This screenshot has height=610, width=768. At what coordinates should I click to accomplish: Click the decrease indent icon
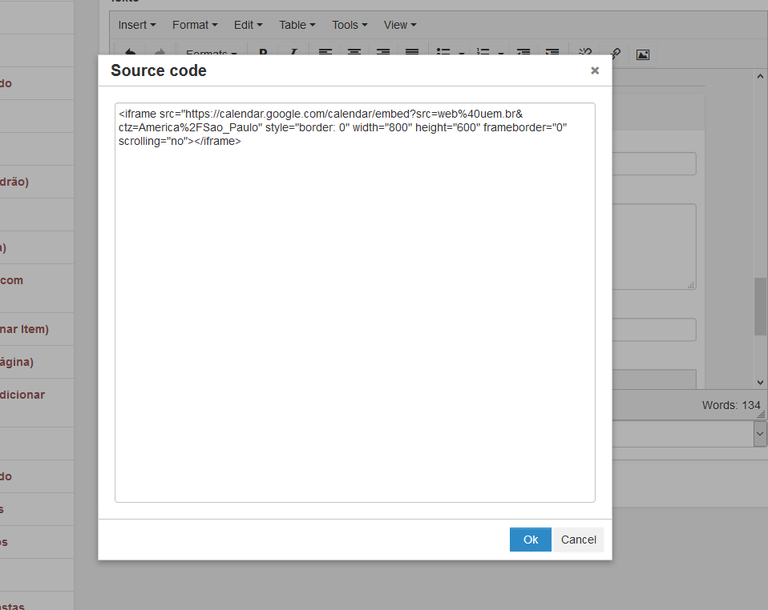tap(524, 54)
